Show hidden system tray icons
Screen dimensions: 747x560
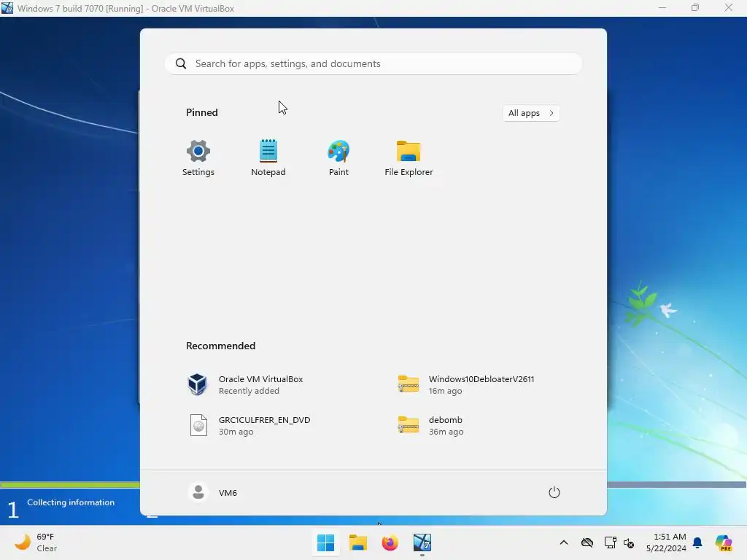[564, 542]
